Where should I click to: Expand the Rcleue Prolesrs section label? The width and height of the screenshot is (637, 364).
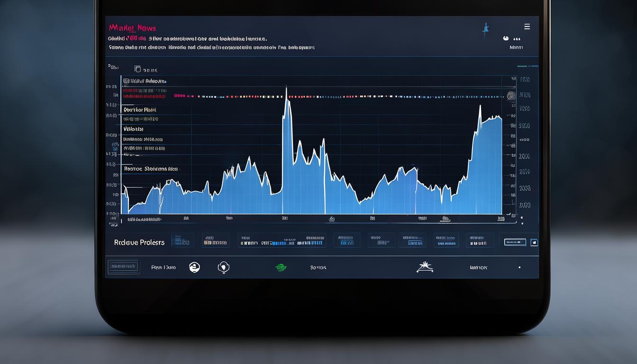(x=139, y=242)
